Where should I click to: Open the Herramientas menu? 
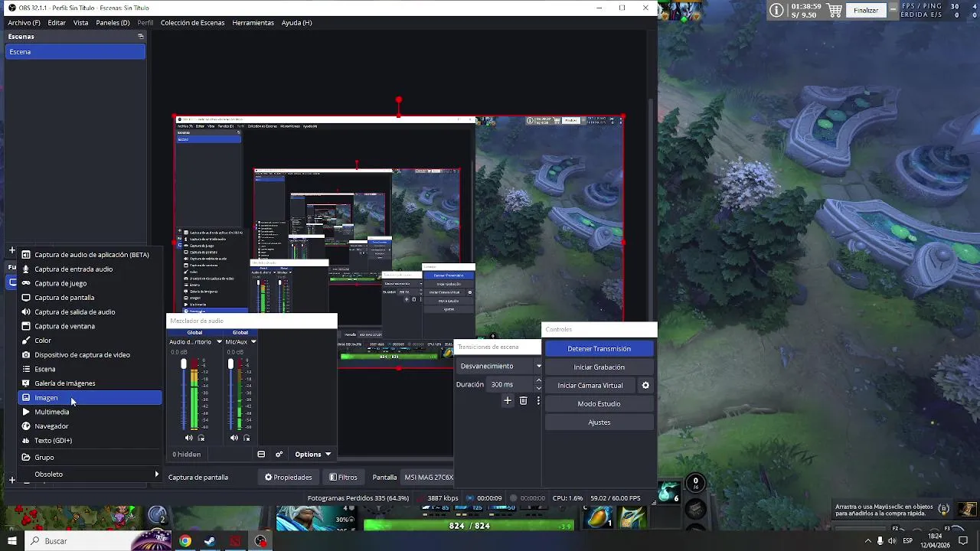coord(253,23)
